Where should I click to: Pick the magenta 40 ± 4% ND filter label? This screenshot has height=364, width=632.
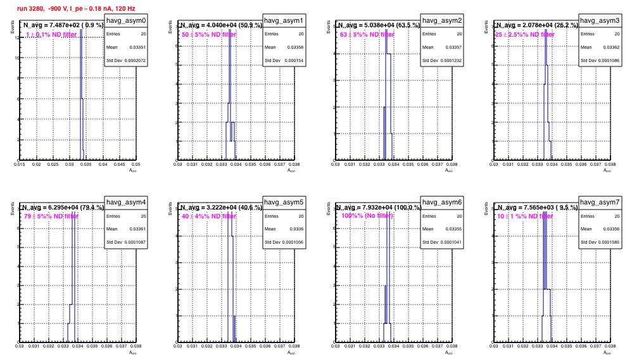(x=209, y=217)
